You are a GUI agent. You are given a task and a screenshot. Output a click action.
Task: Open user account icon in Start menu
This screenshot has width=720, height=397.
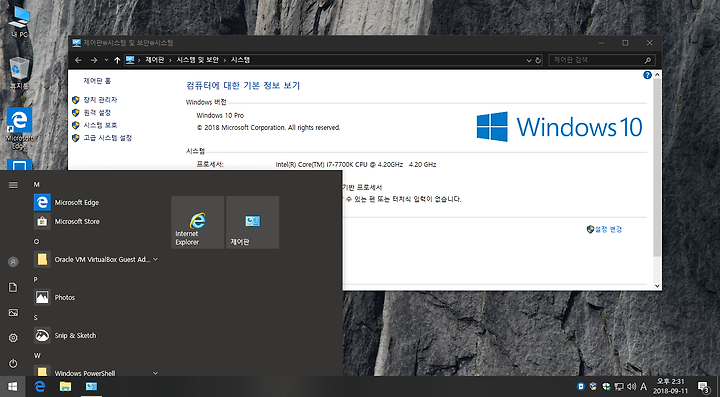click(x=13, y=262)
